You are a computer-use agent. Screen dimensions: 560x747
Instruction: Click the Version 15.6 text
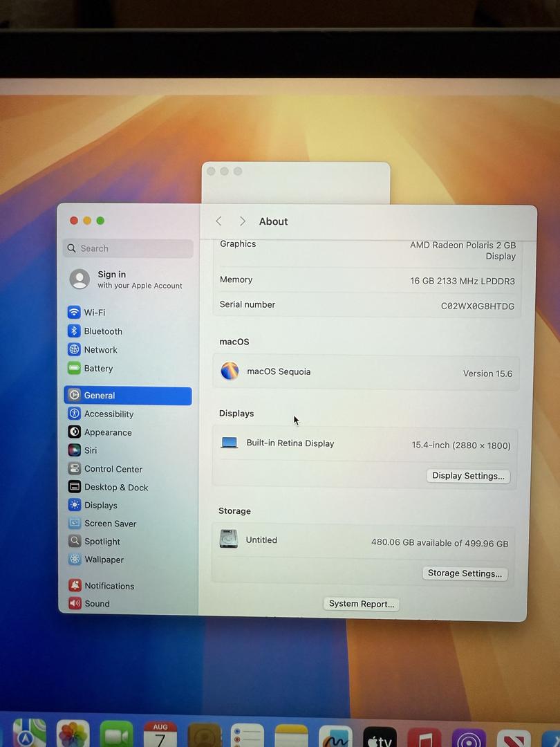click(x=487, y=373)
